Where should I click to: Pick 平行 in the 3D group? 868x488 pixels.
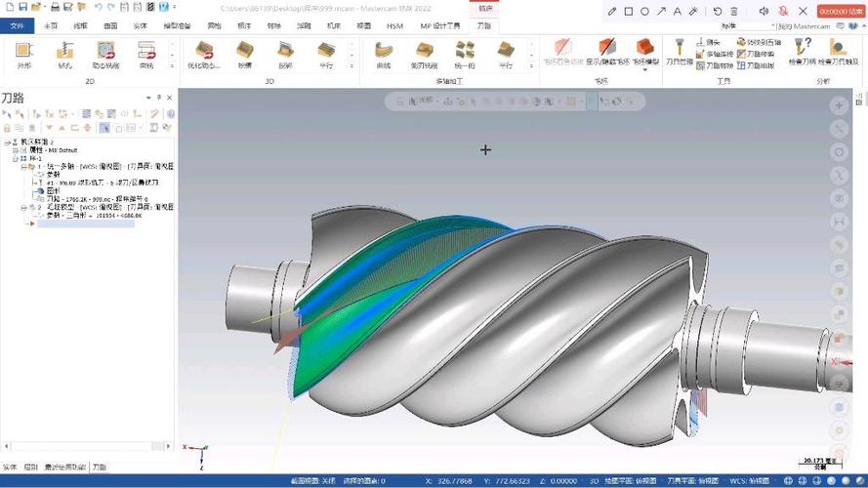(x=326, y=55)
